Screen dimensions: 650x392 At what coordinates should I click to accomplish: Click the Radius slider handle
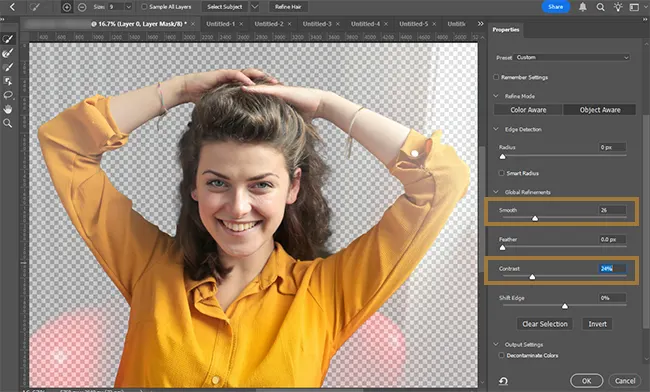pos(502,157)
